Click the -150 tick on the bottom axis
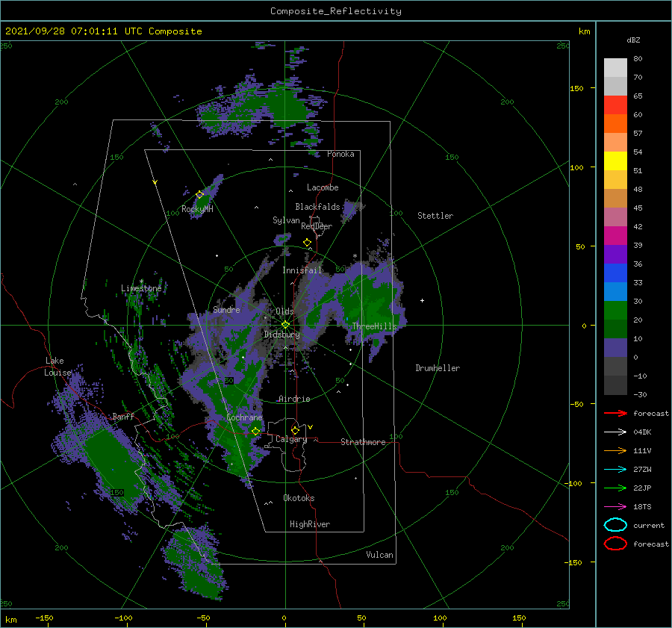The width and height of the screenshot is (672, 628). [44, 618]
